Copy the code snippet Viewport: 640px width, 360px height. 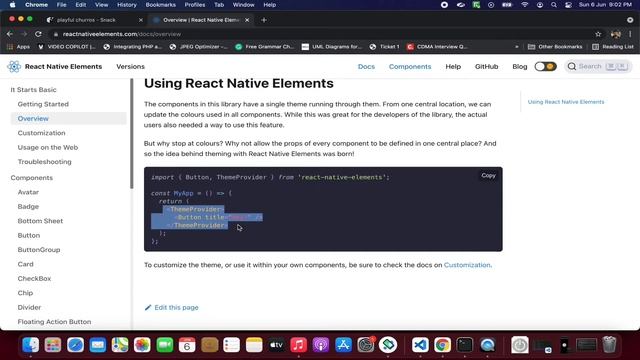(x=488, y=176)
